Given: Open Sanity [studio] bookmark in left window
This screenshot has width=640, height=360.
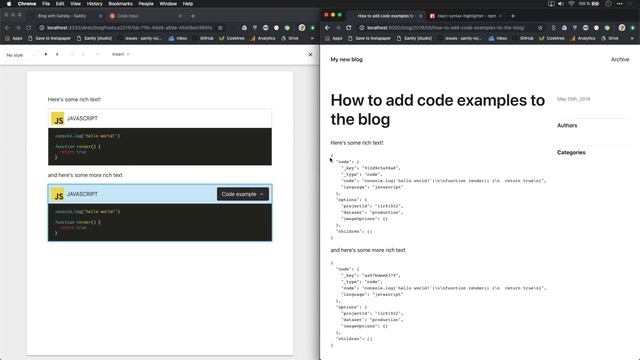Looking at the screenshot, I should pos(94,38).
